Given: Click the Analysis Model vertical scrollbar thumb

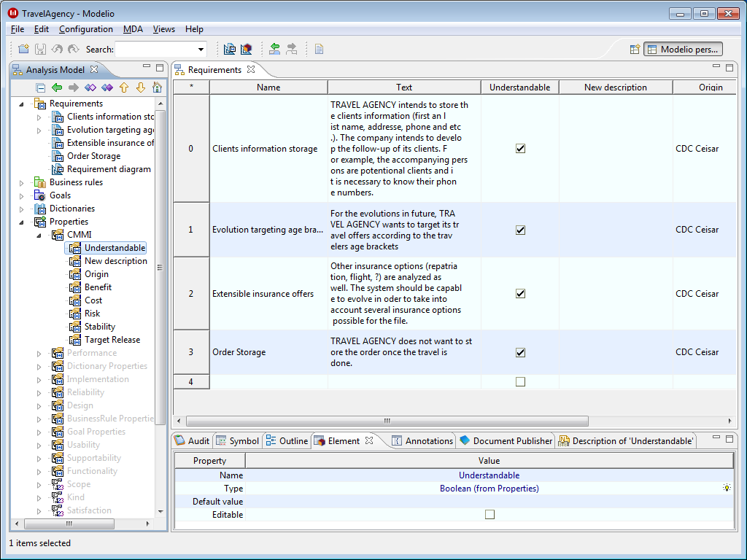Looking at the screenshot, I should [x=160, y=267].
